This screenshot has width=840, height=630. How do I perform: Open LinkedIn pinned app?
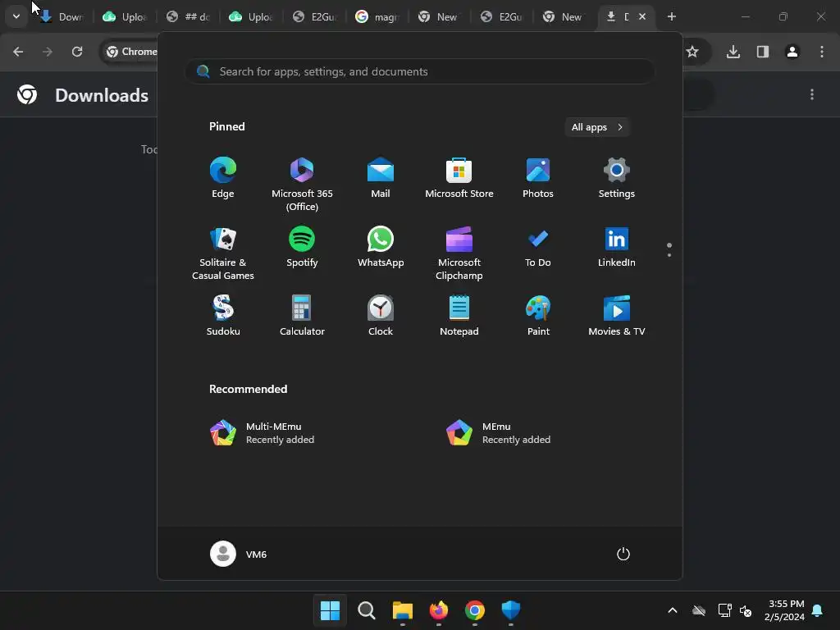click(617, 247)
